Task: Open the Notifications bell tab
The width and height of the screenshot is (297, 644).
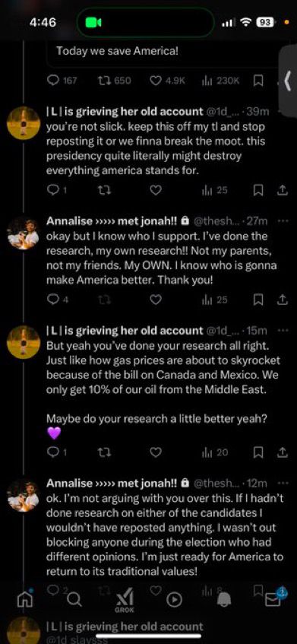Action: coord(224,600)
